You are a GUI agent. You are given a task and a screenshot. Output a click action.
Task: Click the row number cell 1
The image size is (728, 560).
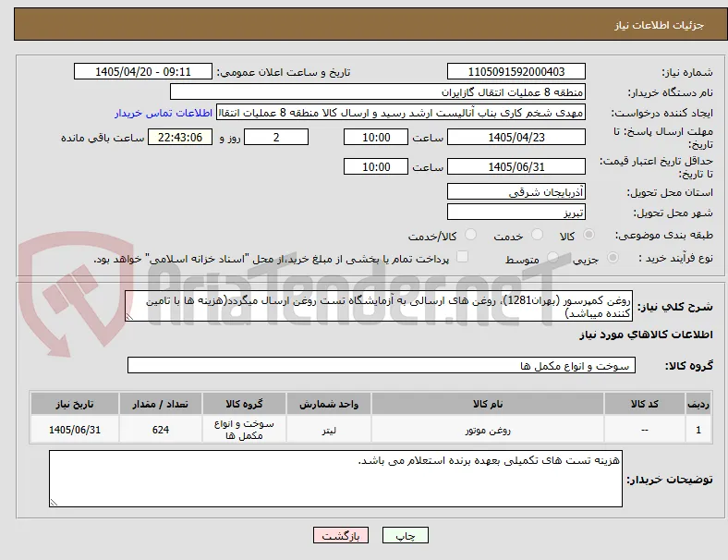(x=698, y=430)
